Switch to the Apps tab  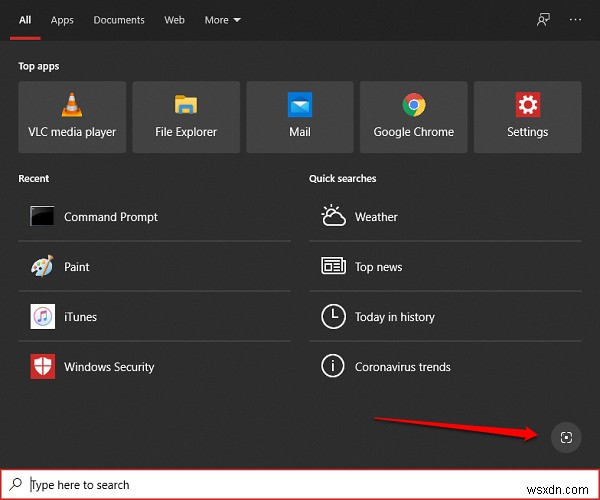pos(62,20)
